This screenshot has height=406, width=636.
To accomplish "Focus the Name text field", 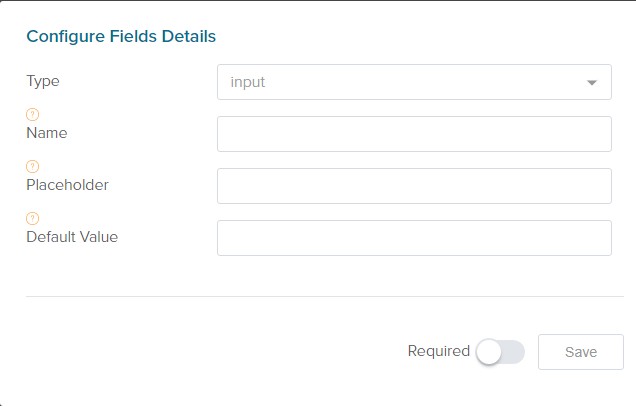I will (413, 134).
